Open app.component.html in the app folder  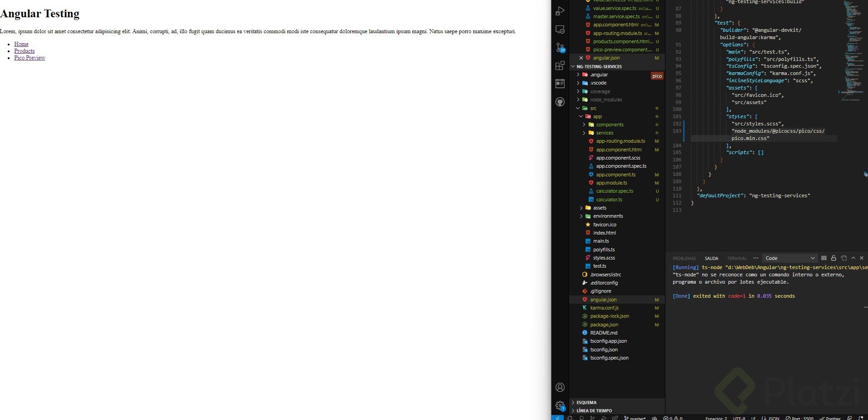pyautogui.click(x=617, y=150)
